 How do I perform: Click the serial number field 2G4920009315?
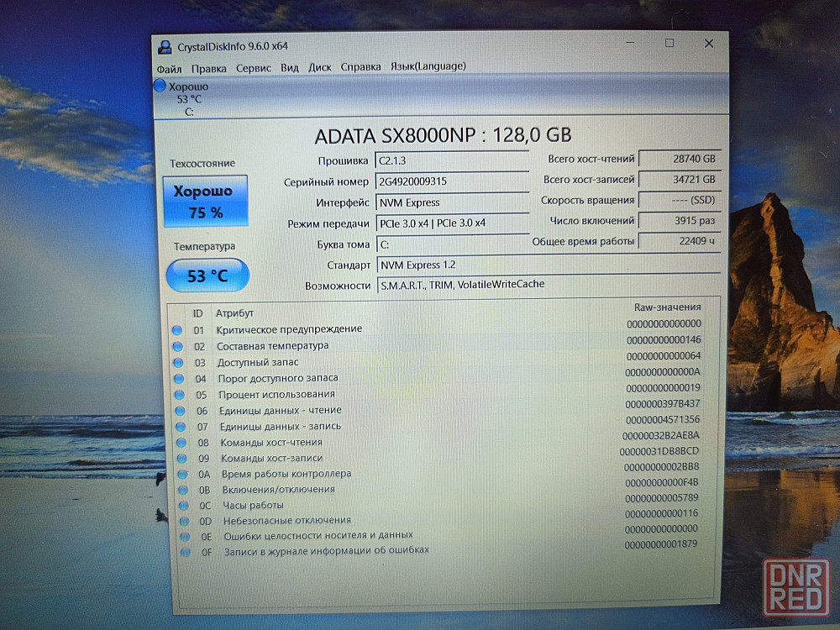point(452,181)
